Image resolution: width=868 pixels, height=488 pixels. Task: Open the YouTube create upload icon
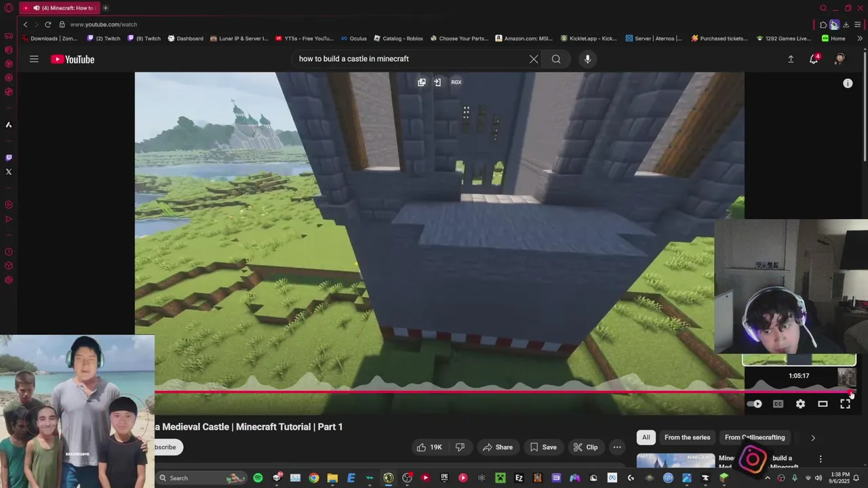click(791, 59)
